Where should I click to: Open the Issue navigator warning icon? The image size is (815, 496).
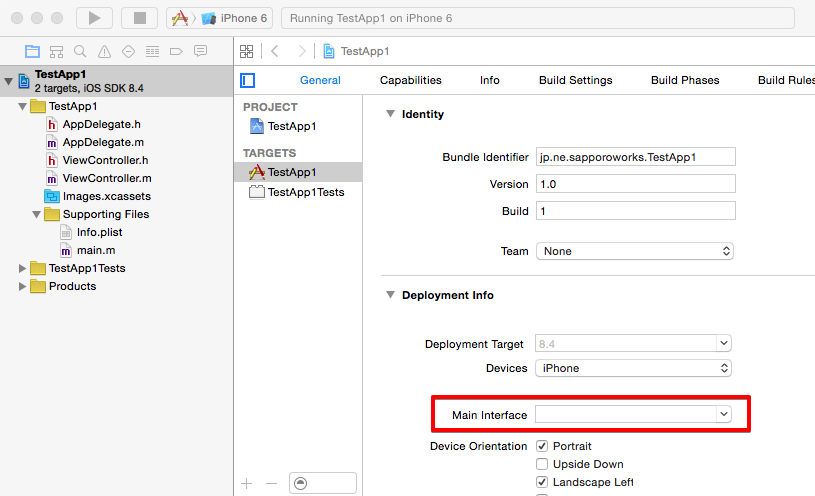(x=104, y=51)
